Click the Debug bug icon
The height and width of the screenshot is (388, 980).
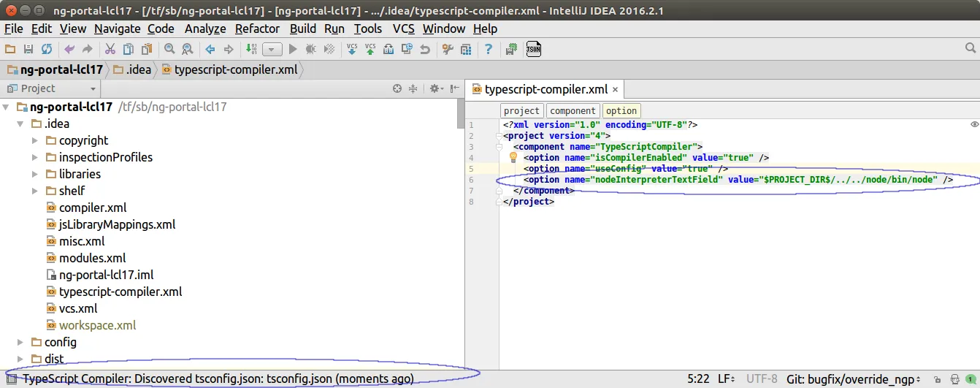point(311,49)
